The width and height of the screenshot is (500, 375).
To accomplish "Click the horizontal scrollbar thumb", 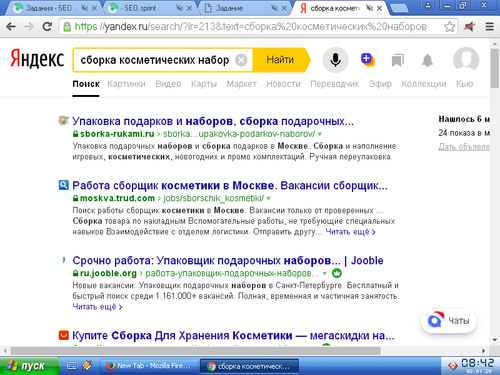I will click(195, 351).
